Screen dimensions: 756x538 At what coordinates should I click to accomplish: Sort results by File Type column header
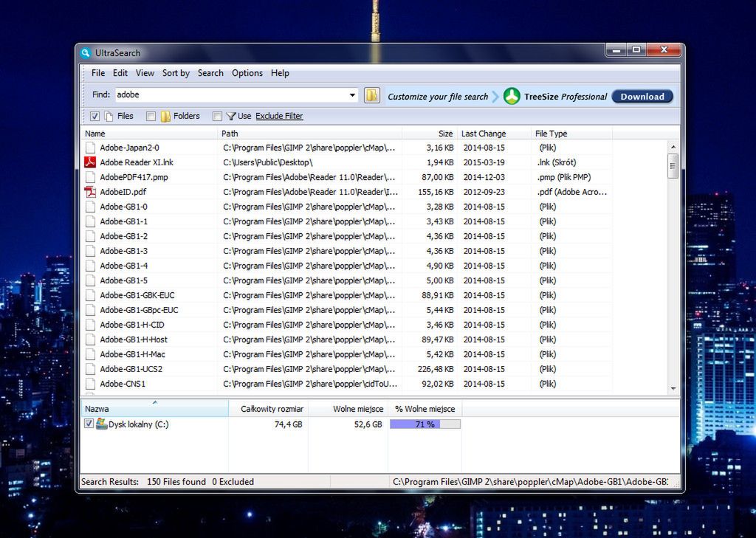pos(571,134)
